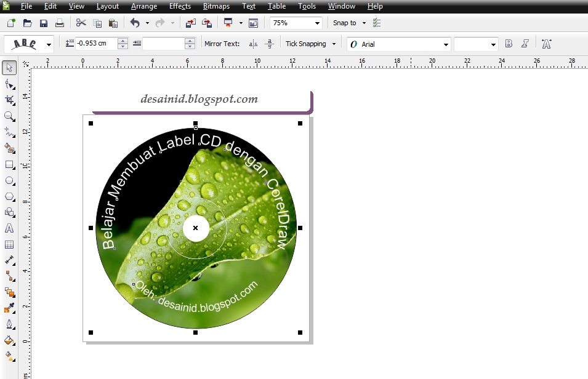588x379 pixels.
Task: Expand the Undo history arrow
Action: tap(147, 23)
